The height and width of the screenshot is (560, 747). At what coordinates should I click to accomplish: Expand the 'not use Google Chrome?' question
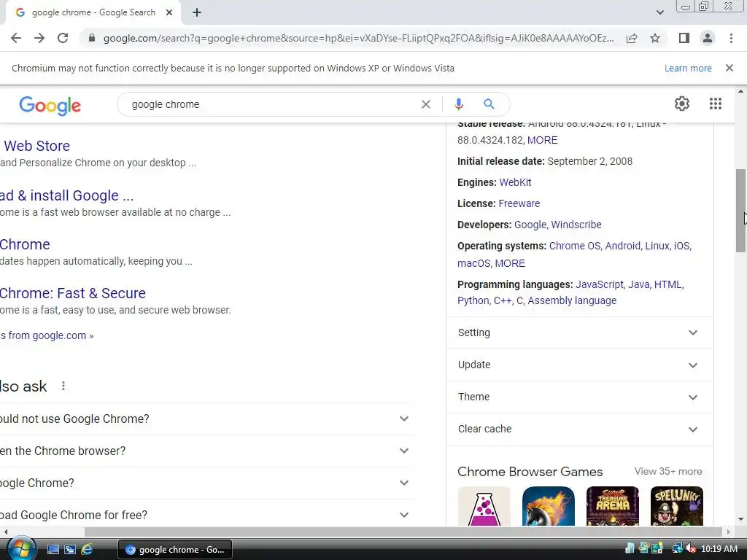(206, 419)
